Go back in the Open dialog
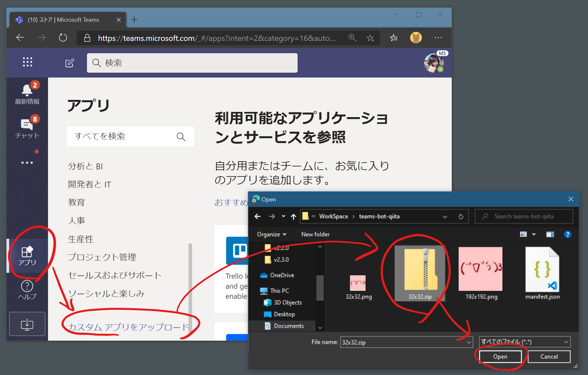This screenshot has width=588, height=375. click(x=258, y=216)
